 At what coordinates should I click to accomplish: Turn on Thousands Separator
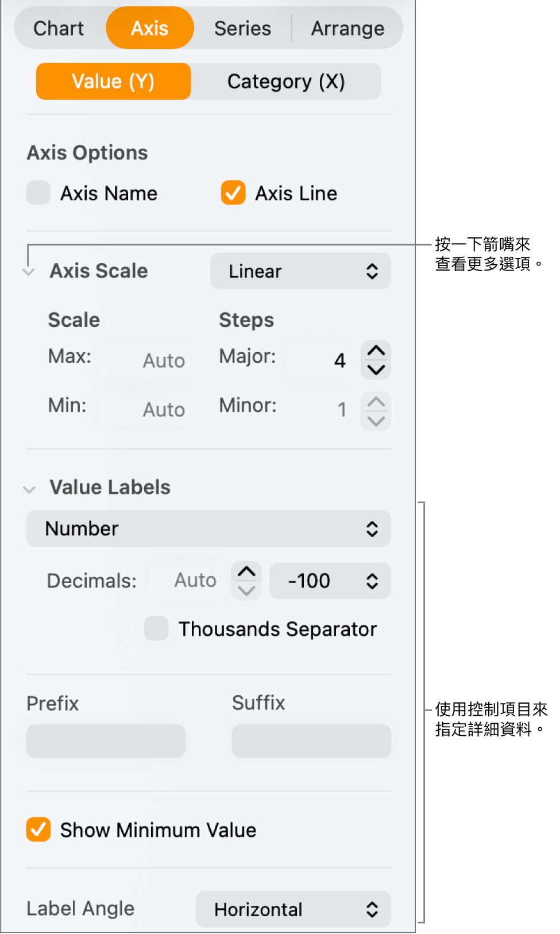coord(156,628)
